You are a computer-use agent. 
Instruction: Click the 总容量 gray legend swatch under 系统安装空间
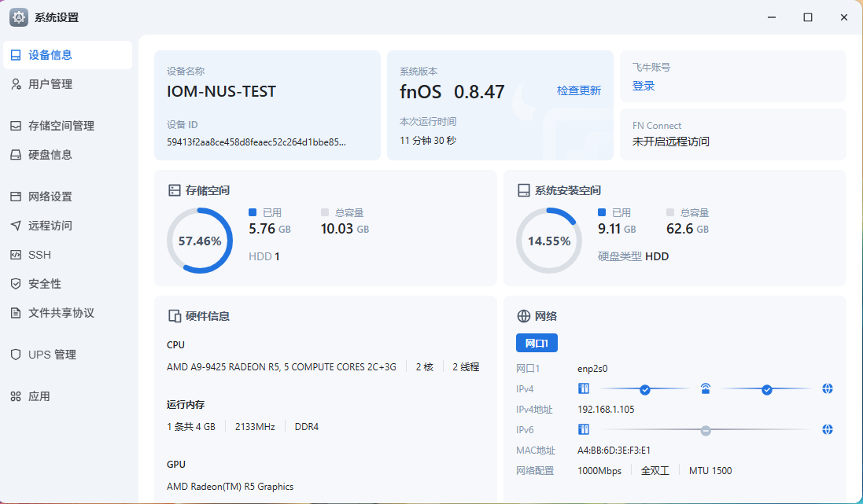click(x=669, y=212)
